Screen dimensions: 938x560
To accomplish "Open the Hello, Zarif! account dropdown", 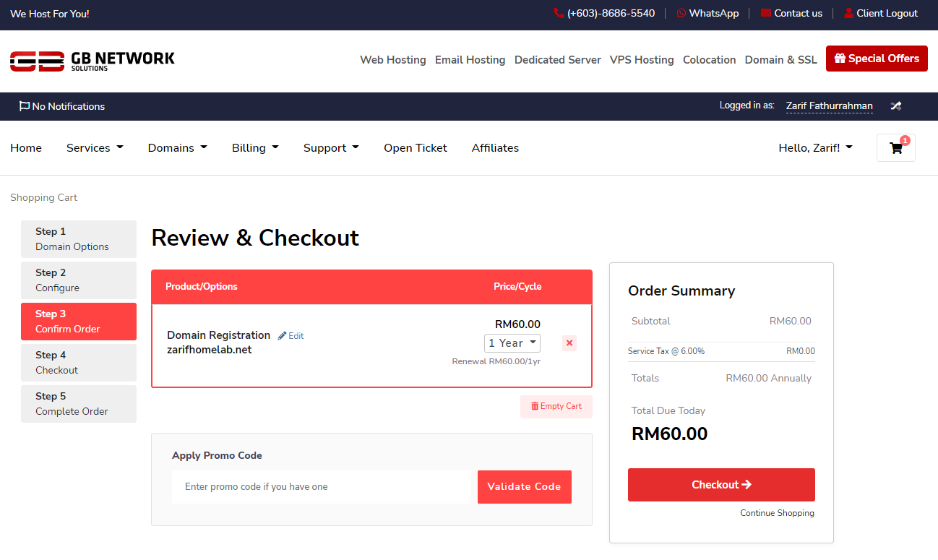I will click(x=815, y=148).
